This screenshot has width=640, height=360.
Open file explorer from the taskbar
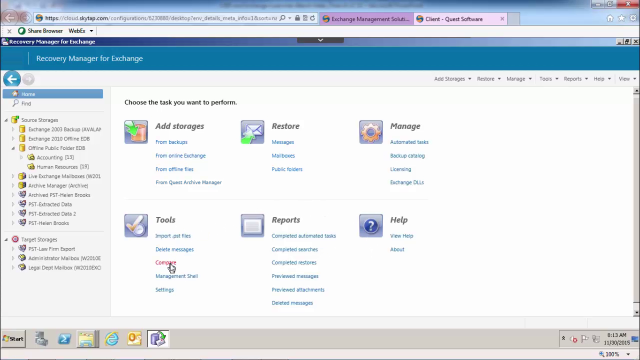87,339
